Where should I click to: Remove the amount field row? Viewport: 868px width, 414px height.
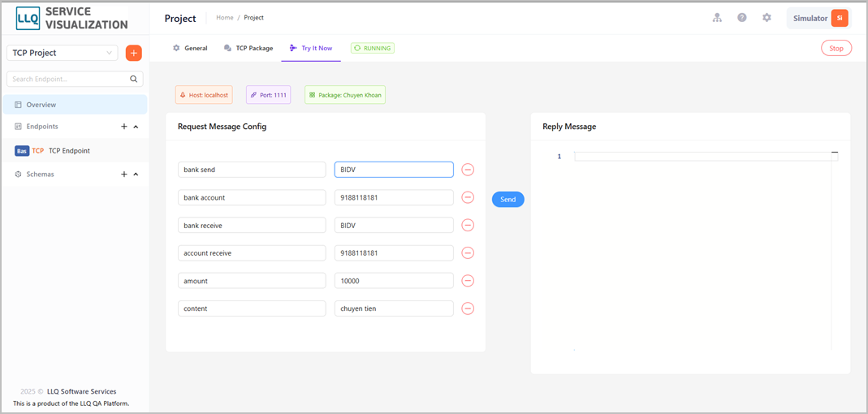point(468,281)
